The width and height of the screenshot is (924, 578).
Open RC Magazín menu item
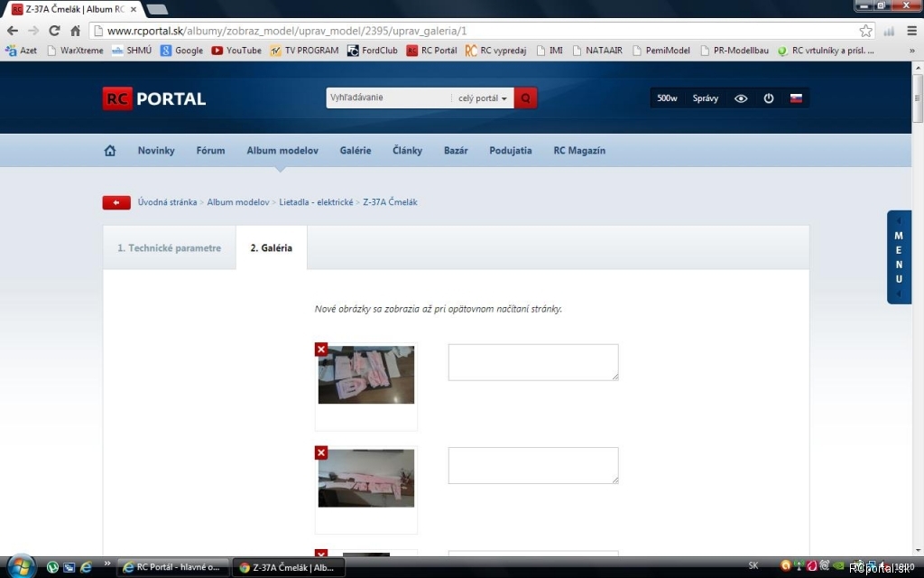[x=579, y=151]
